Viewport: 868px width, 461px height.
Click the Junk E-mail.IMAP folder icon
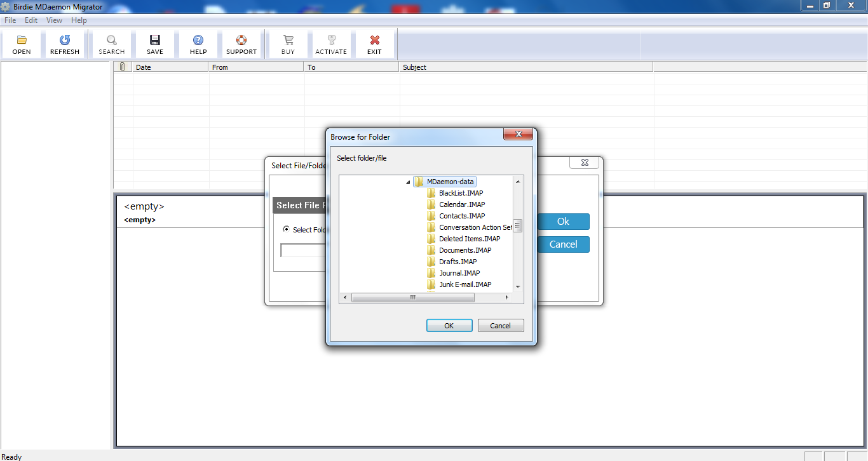point(431,284)
